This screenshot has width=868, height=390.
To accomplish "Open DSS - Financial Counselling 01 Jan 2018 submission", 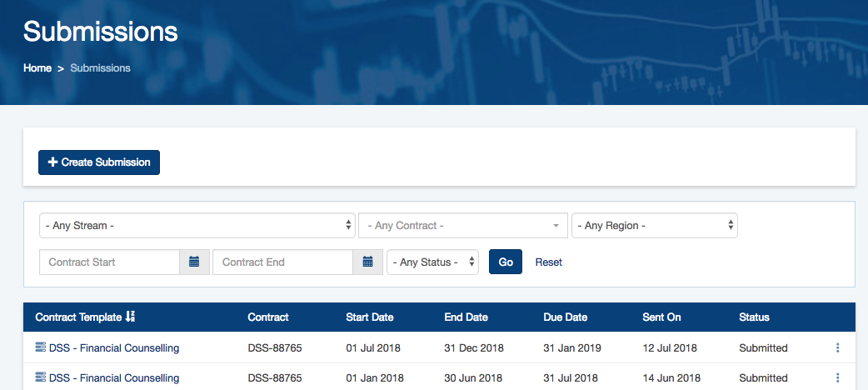I will pos(114,377).
